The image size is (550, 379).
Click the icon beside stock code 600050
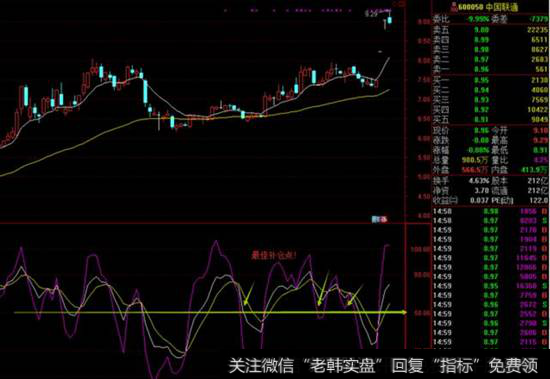coord(454,7)
